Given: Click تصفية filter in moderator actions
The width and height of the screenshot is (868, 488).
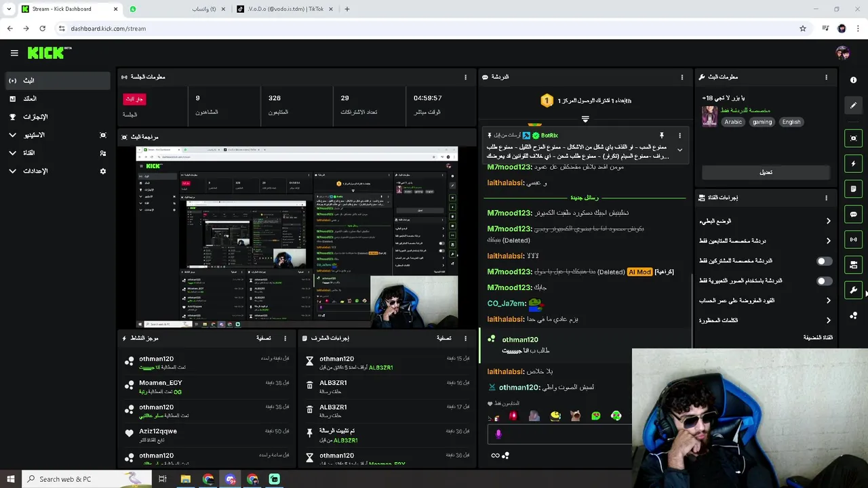Looking at the screenshot, I should pyautogui.click(x=444, y=338).
